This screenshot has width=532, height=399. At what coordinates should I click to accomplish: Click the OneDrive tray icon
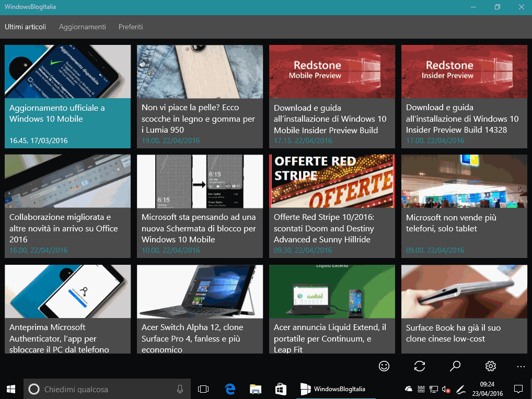(x=409, y=389)
